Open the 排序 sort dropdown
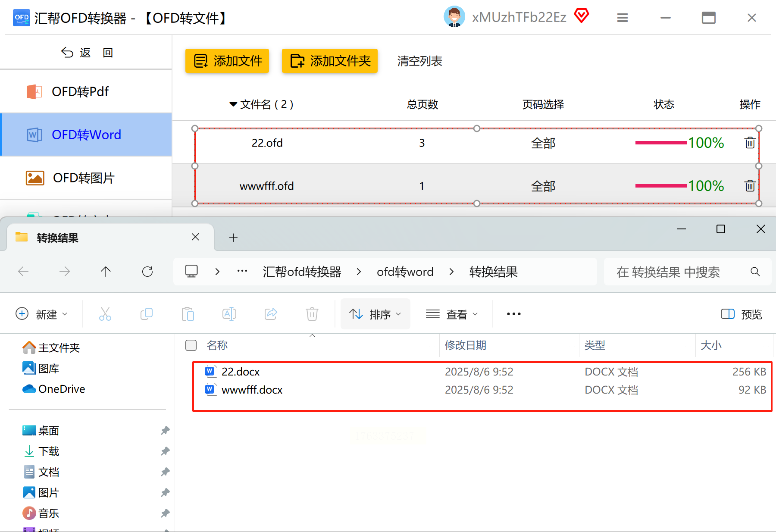776x532 pixels. pyautogui.click(x=375, y=314)
